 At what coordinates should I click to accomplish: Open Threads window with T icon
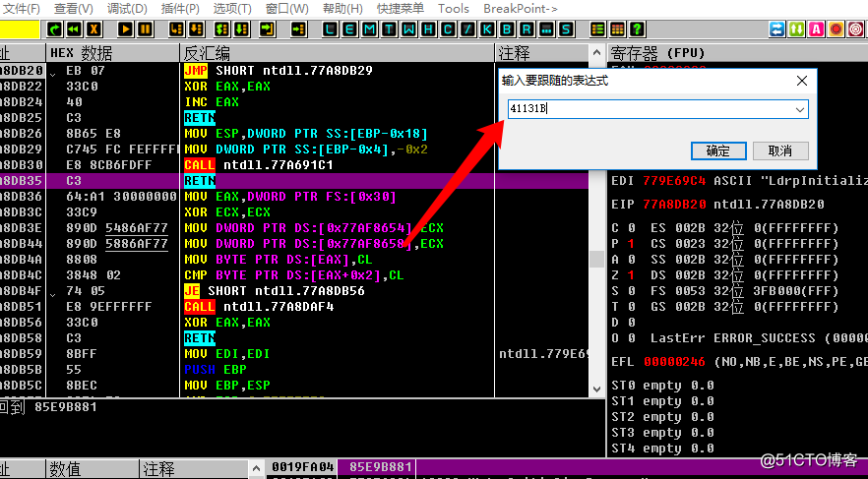(x=390, y=30)
